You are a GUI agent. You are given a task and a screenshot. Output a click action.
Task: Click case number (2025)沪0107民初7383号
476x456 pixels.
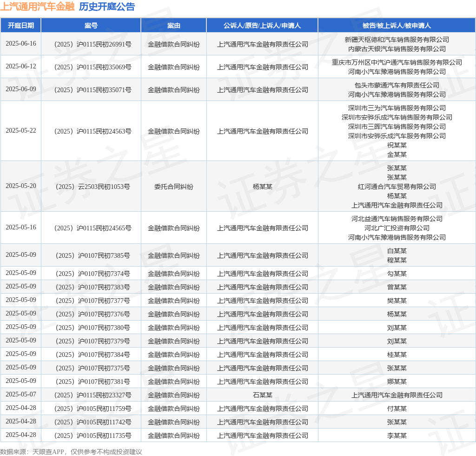point(93,287)
